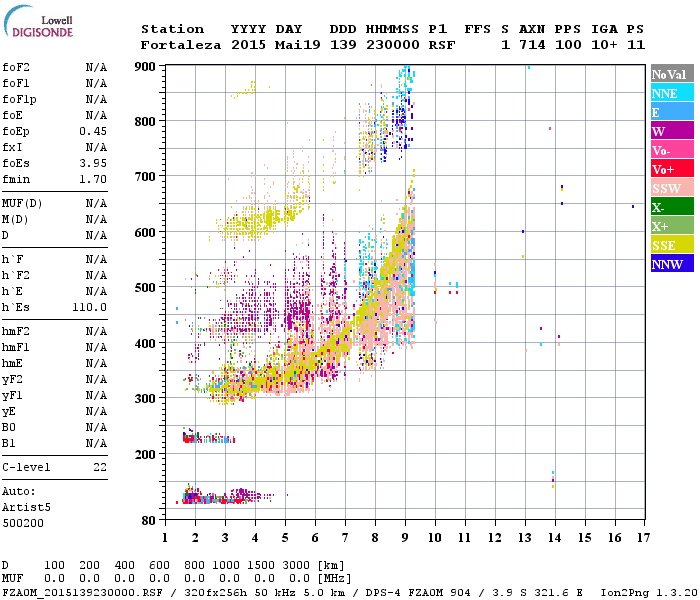Click the [MHz] unit label in MUF row
The image size is (700, 600).
334,579
